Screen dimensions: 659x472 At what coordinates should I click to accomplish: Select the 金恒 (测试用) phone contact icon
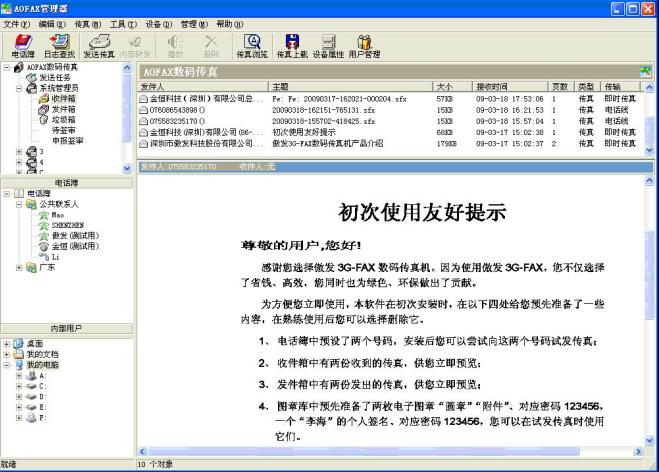(44, 246)
